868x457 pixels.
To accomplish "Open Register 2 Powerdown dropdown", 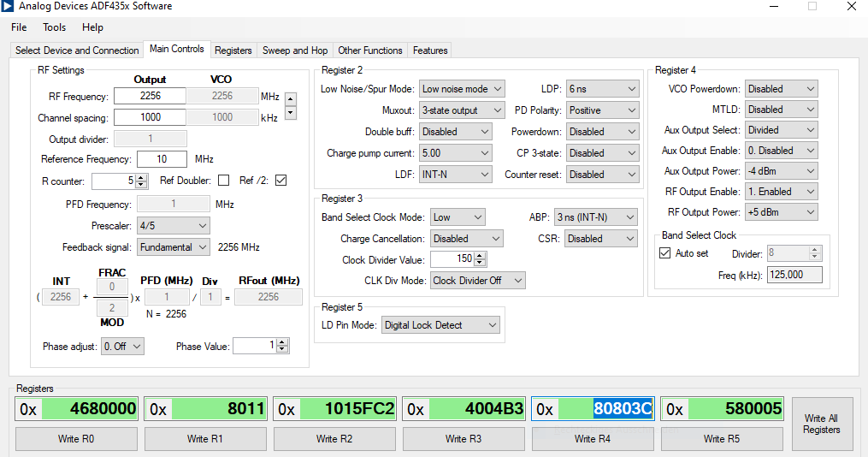I will pyautogui.click(x=602, y=132).
